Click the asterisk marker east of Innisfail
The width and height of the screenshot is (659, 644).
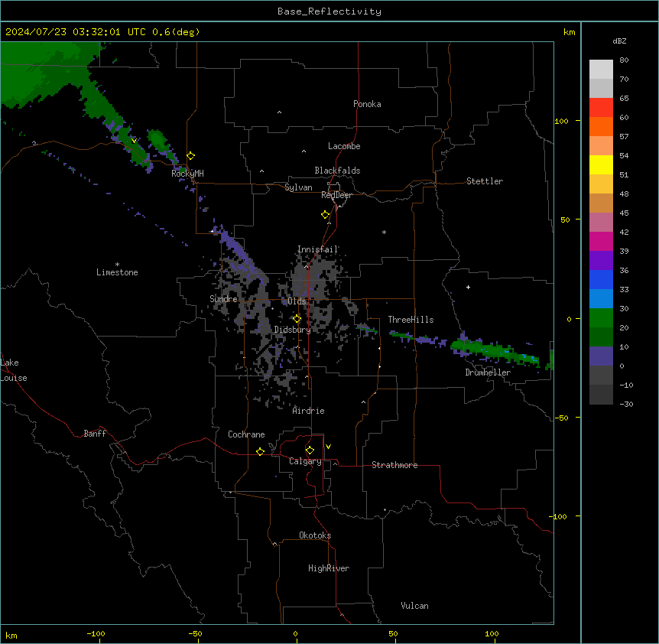(384, 232)
